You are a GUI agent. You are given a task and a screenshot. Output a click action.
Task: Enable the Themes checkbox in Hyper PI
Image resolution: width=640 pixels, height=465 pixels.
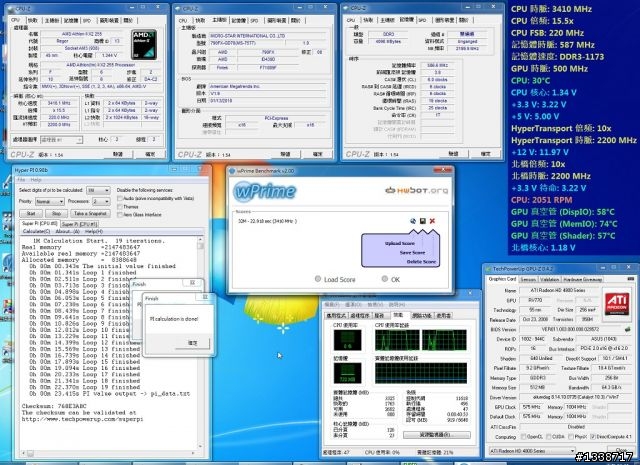pyautogui.click(x=120, y=207)
